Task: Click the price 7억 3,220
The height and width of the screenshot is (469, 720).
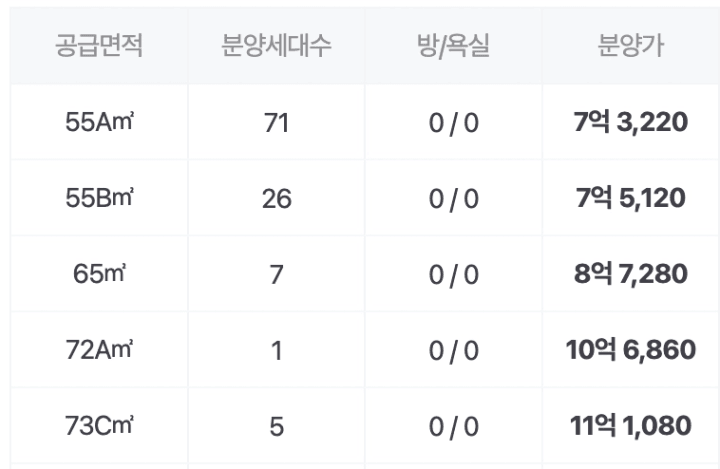Action: [x=630, y=122]
